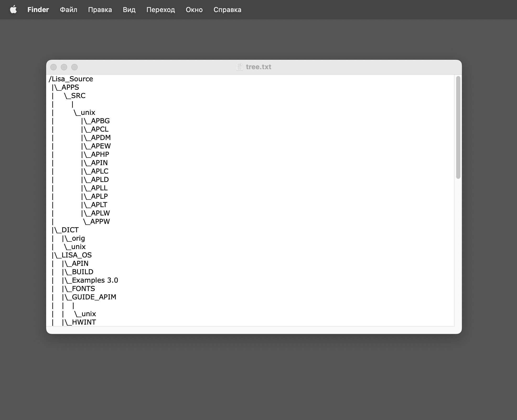Open the Файл menu
This screenshot has width=517, height=420.
pos(68,10)
